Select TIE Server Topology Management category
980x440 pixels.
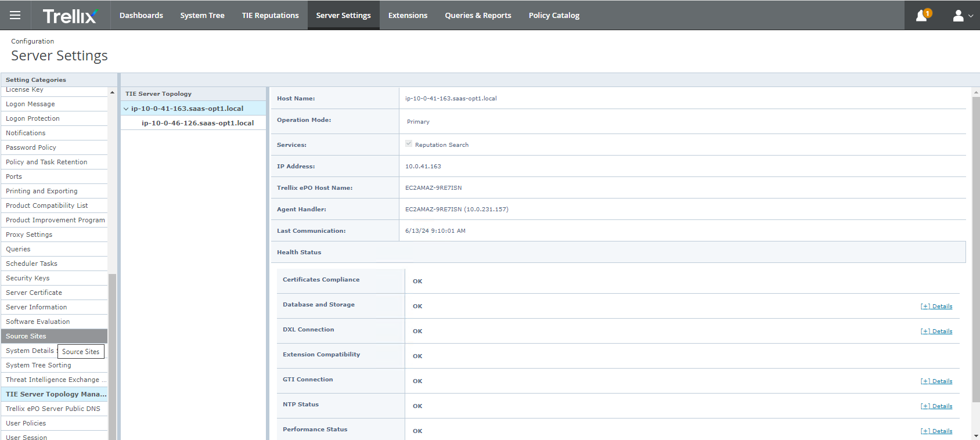[54, 394]
